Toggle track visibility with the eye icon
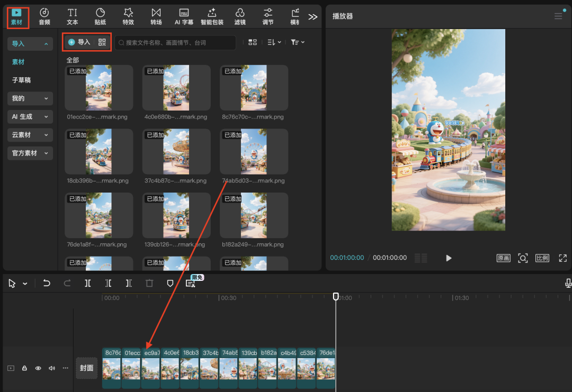This screenshot has width=572, height=392. (38, 368)
